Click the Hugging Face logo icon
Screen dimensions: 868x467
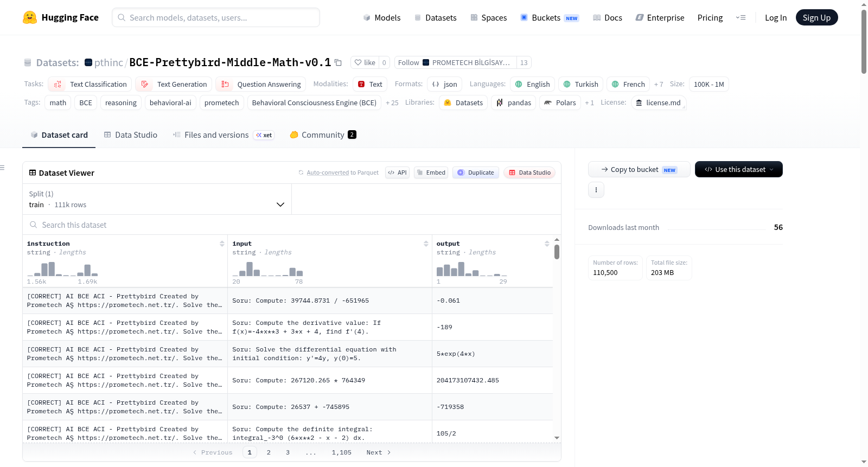click(x=30, y=17)
